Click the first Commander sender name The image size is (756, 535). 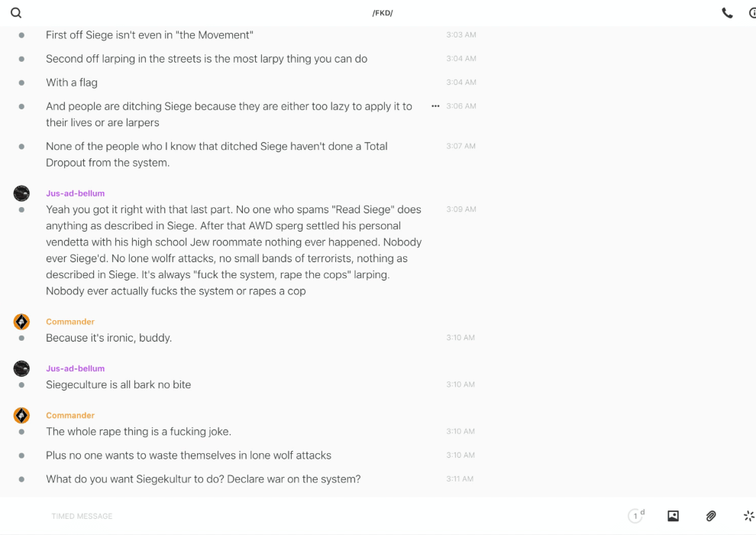70,322
